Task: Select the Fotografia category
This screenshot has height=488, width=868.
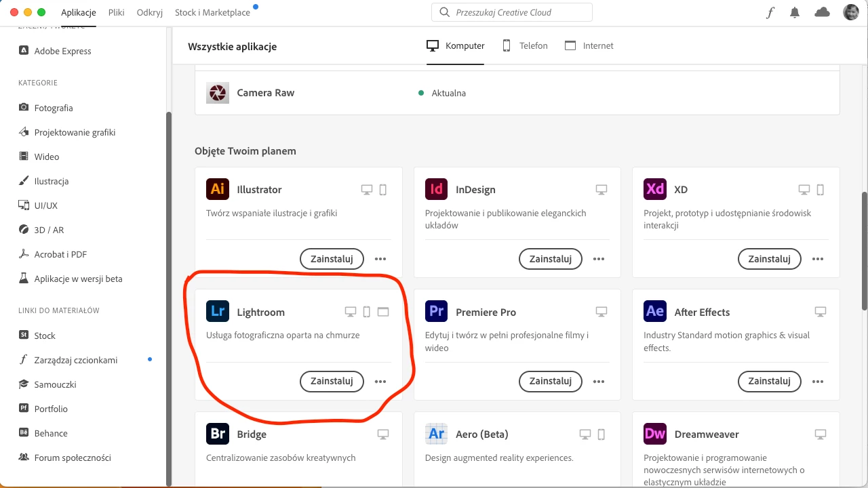Action: (x=45, y=108)
